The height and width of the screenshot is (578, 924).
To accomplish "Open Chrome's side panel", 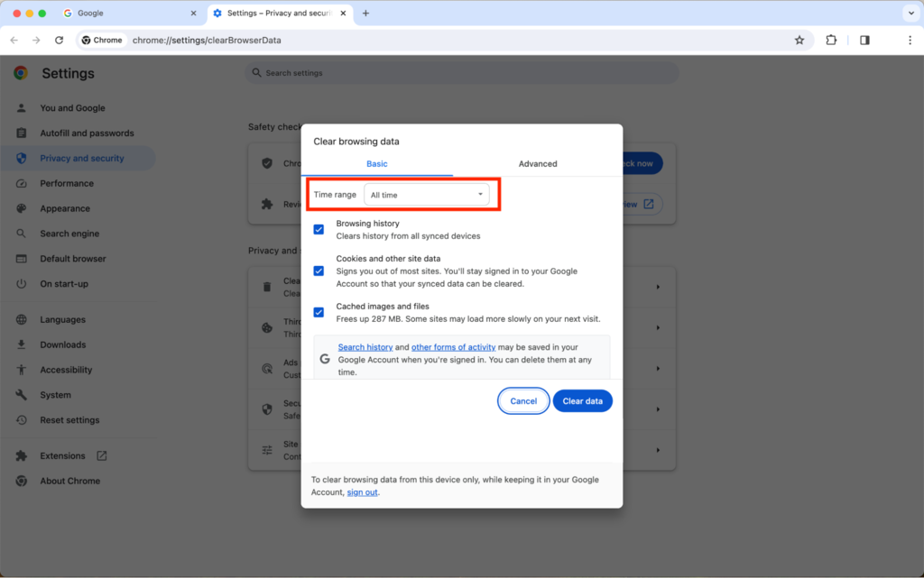I will tap(864, 40).
